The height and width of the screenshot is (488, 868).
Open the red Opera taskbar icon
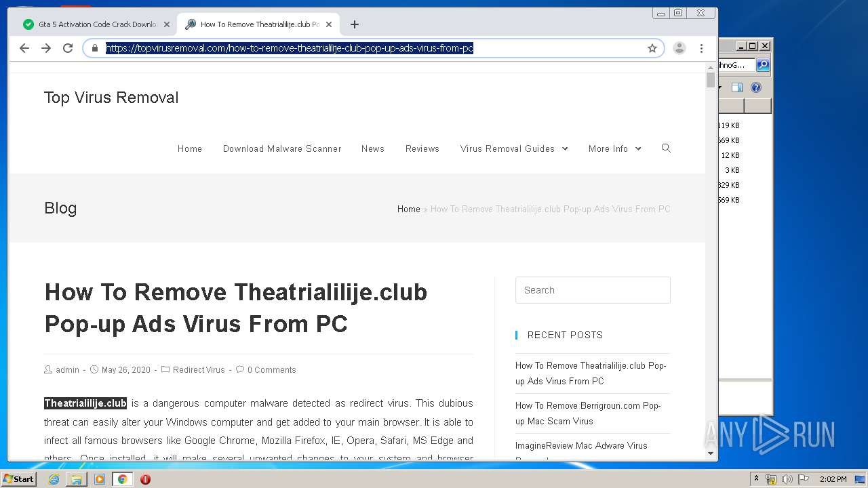coord(145,479)
